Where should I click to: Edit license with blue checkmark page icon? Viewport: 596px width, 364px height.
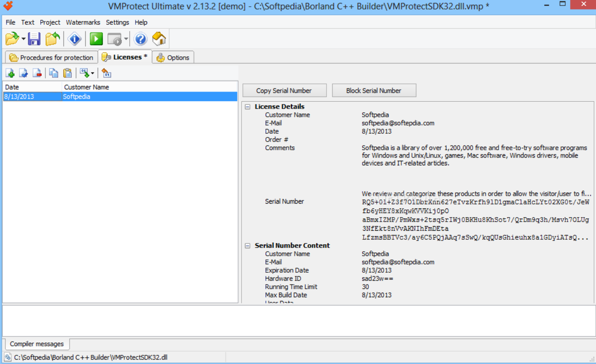pyautogui.click(x=24, y=73)
